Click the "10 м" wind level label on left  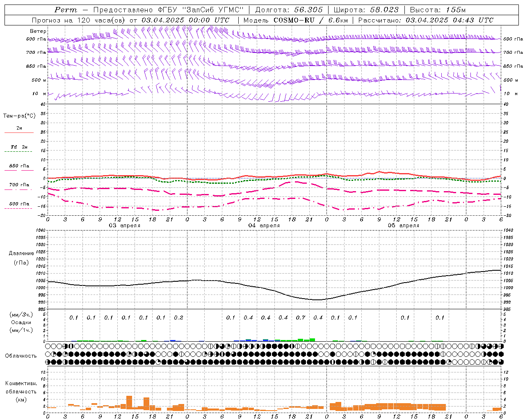39,94
